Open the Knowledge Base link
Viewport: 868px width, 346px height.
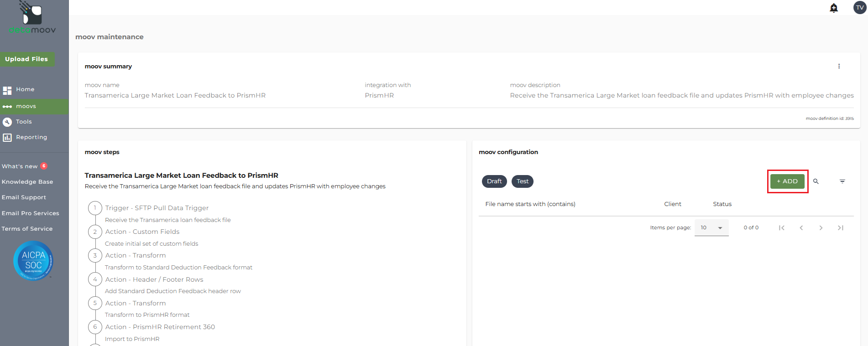click(27, 182)
